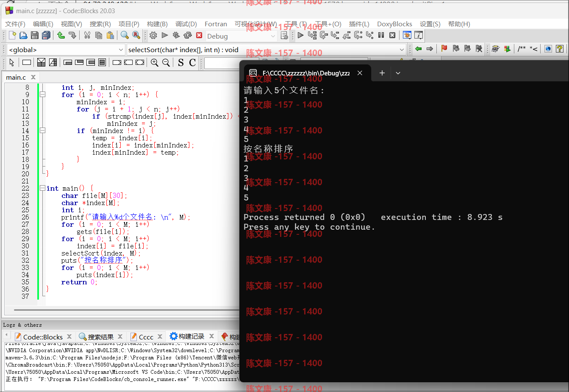Screen dimensions: 569x392
Task: Zoom in using the magnifier plus icon
Action: click(155, 63)
